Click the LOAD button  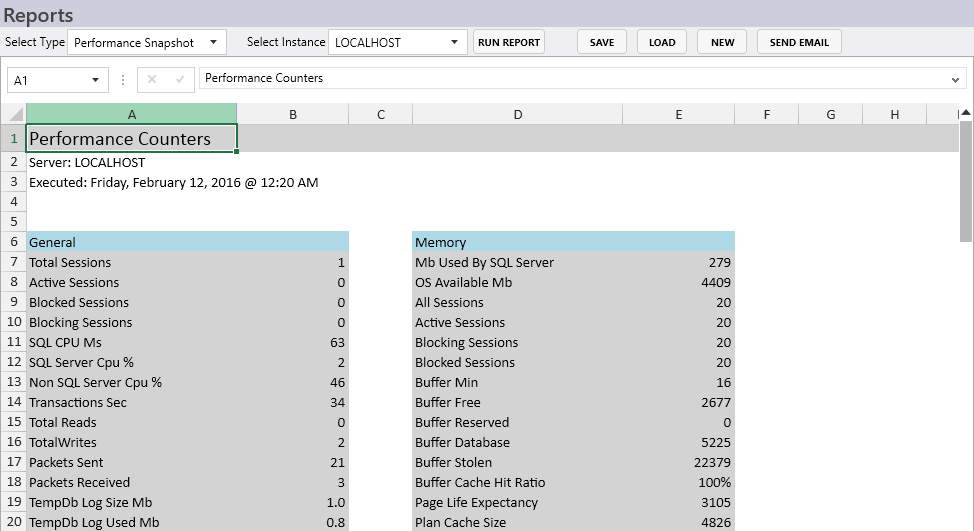662,42
